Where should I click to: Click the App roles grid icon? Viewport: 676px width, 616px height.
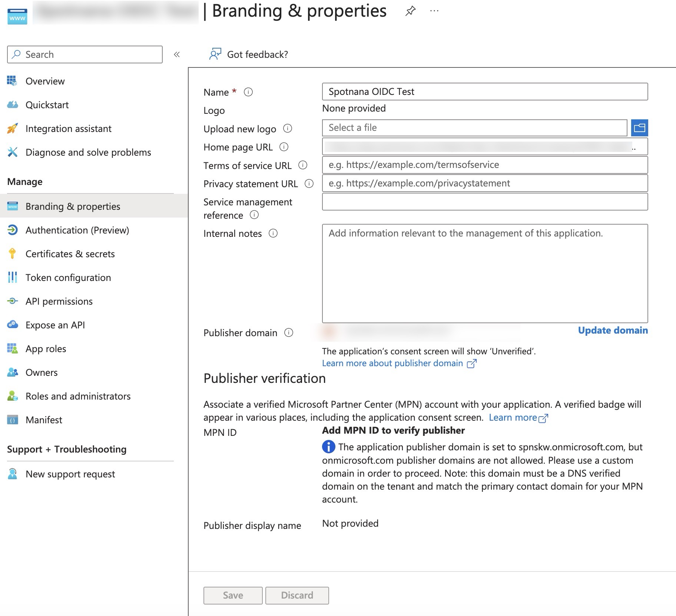(x=12, y=348)
